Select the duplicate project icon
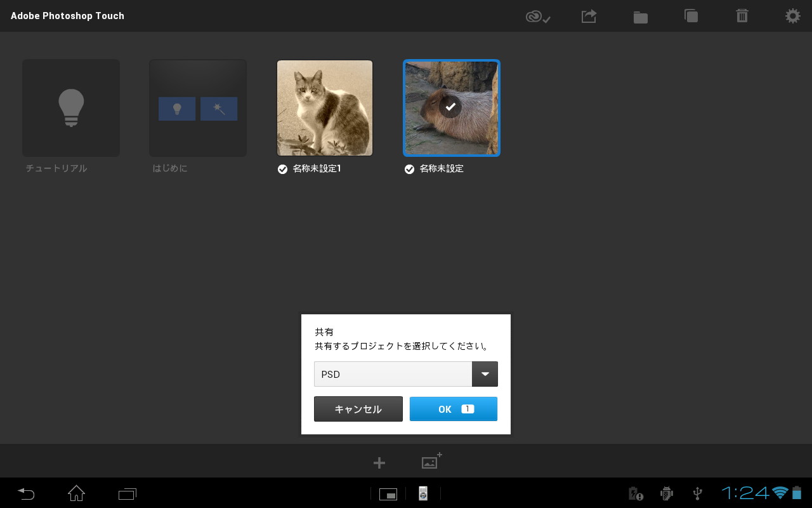This screenshot has width=812, height=508. (x=691, y=17)
